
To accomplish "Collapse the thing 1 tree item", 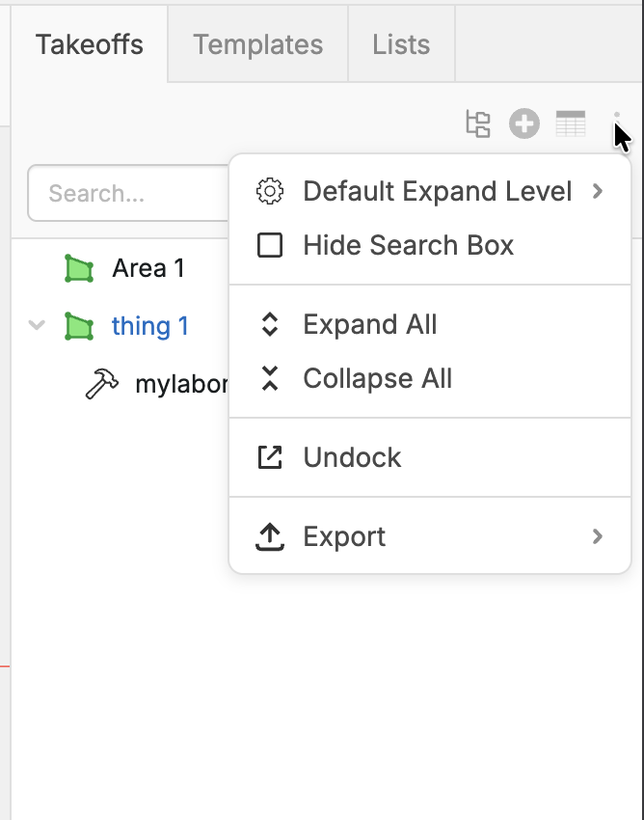I will point(38,326).
